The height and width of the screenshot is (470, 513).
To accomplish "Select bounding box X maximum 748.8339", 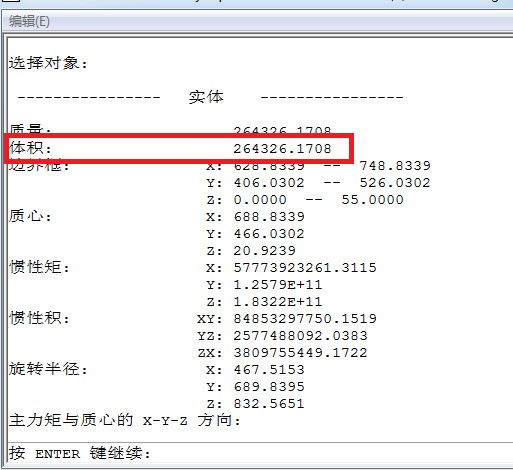I will tap(395, 166).
